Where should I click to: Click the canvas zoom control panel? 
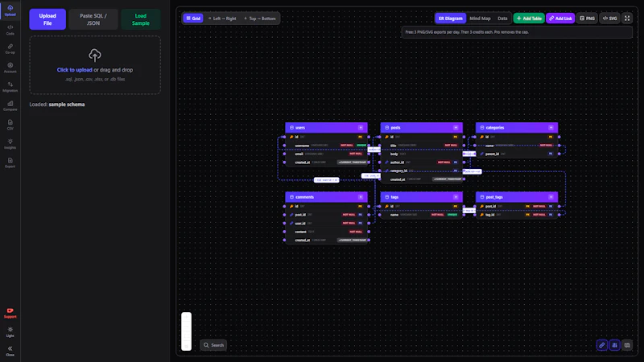coord(186,331)
